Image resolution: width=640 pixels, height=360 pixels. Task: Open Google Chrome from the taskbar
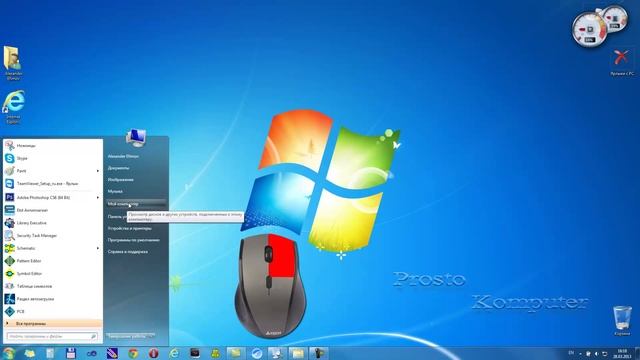(x=133, y=353)
